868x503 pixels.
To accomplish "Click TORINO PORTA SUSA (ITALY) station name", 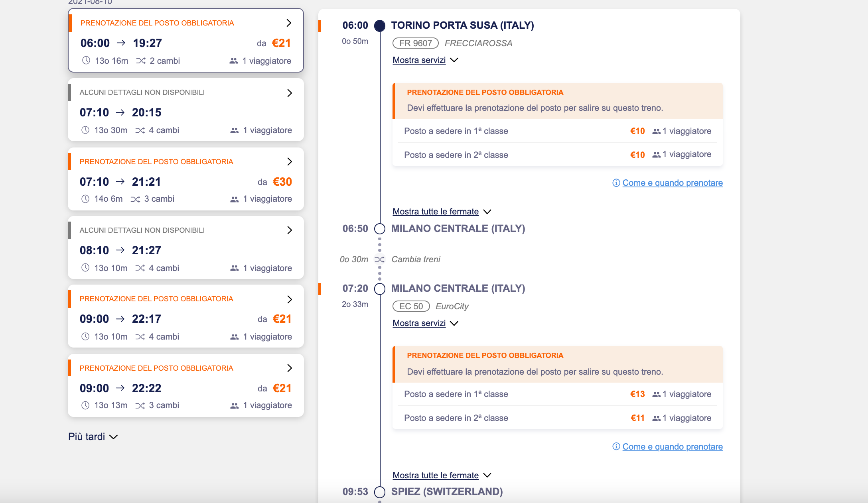I will pyautogui.click(x=462, y=26).
